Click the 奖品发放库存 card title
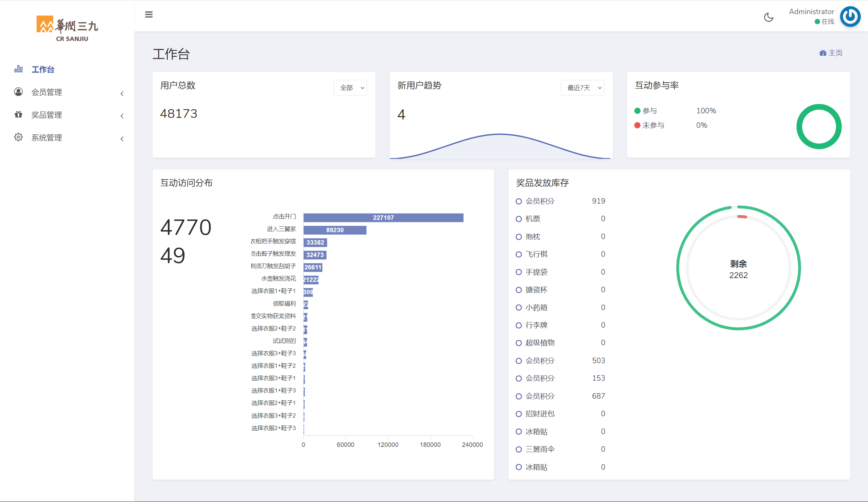The image size is (868, 502). point(542,183)
